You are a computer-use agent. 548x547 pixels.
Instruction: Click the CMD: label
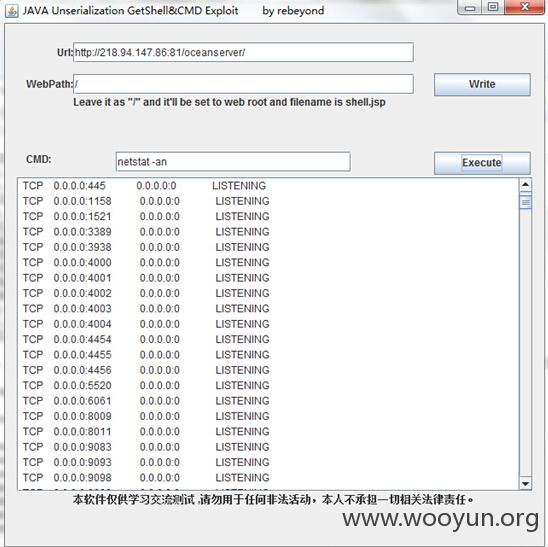[38, 159]
